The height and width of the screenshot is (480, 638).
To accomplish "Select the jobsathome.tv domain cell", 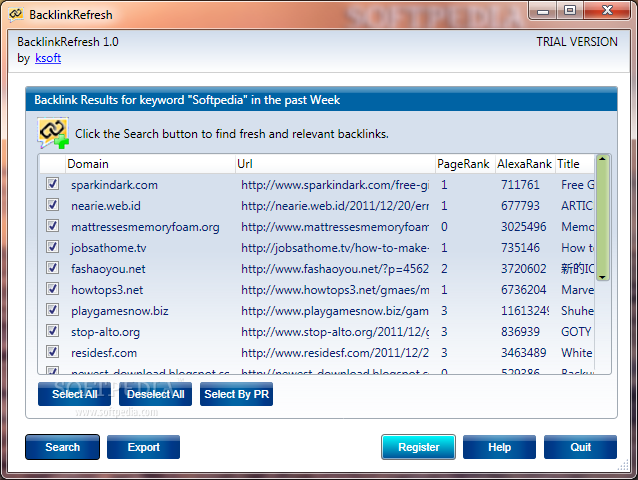I will click(x=108, y=248).
